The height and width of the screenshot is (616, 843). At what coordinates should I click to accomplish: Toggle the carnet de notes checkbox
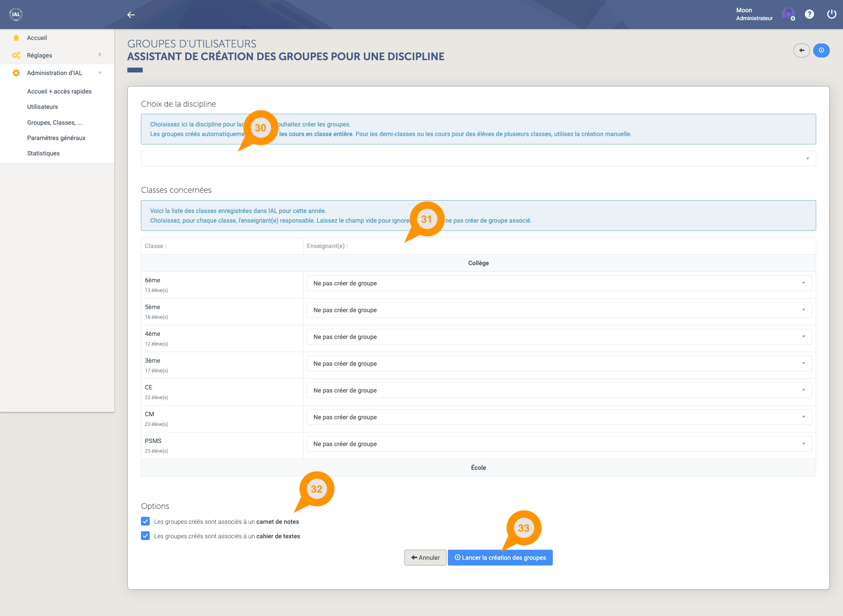tap(145, 521)
